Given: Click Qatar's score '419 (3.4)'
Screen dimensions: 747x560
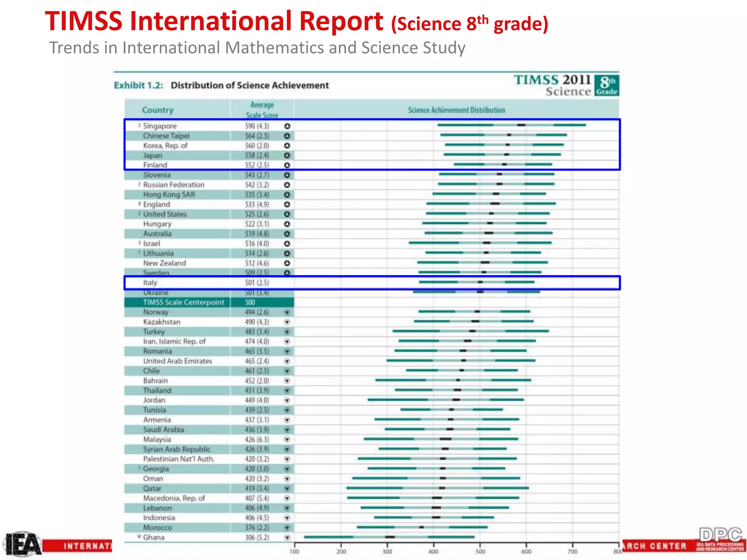Looking at the screenshot, I should pos(257,489).
